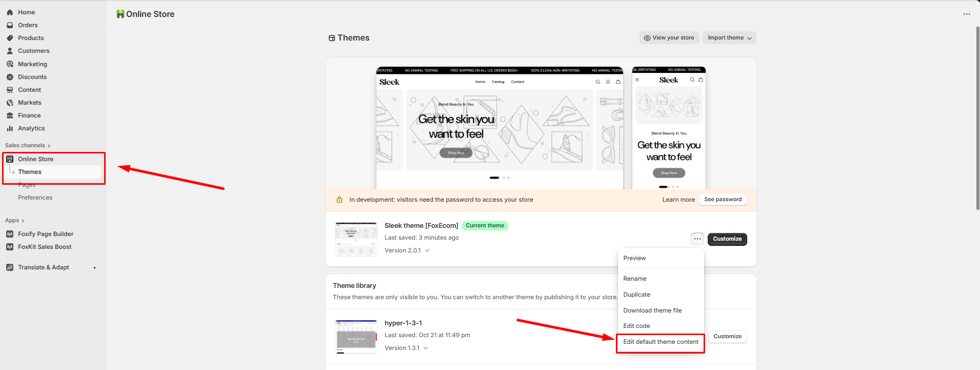This screenshot has width=980, height=370.
Task: Click the Home icon in sidebar
Action: (10, 12)
